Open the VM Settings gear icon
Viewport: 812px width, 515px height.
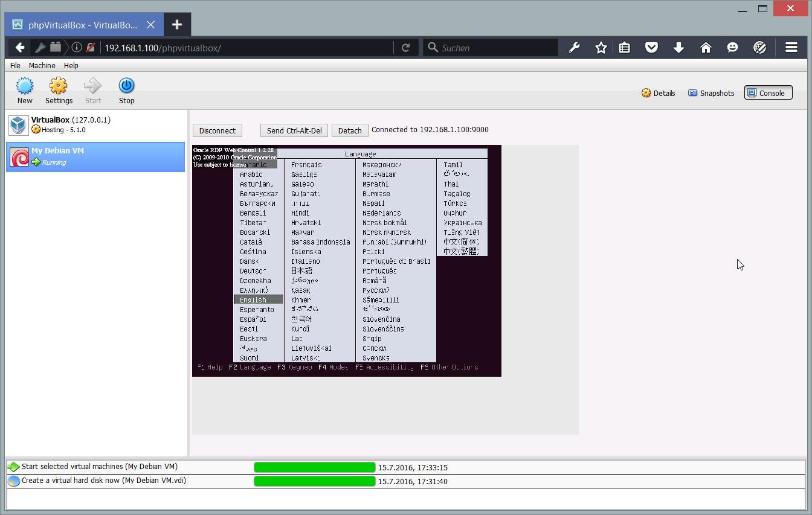pos(59,86)
